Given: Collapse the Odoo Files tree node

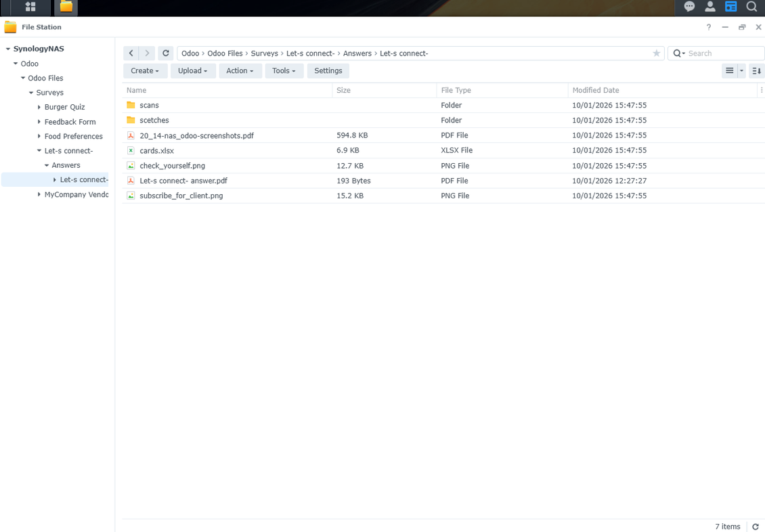Looking at the screenshot, I should (23, 78).
